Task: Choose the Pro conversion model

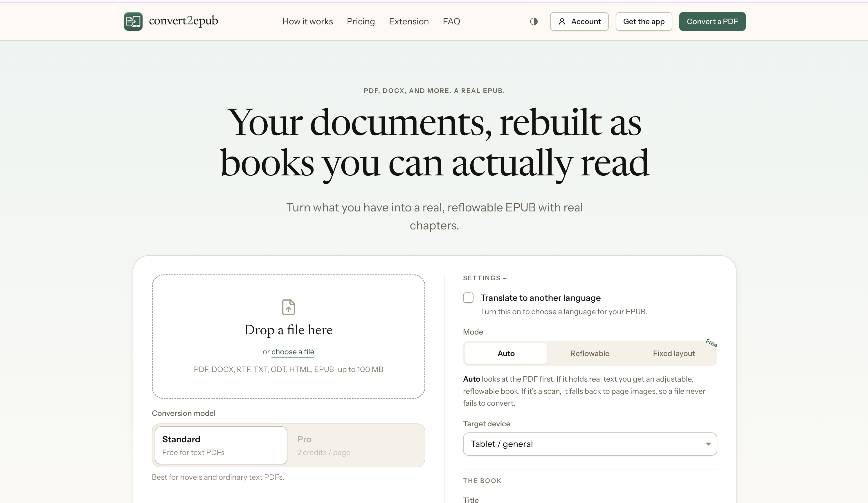Action: pyautogui.click(x=356, y=445)
